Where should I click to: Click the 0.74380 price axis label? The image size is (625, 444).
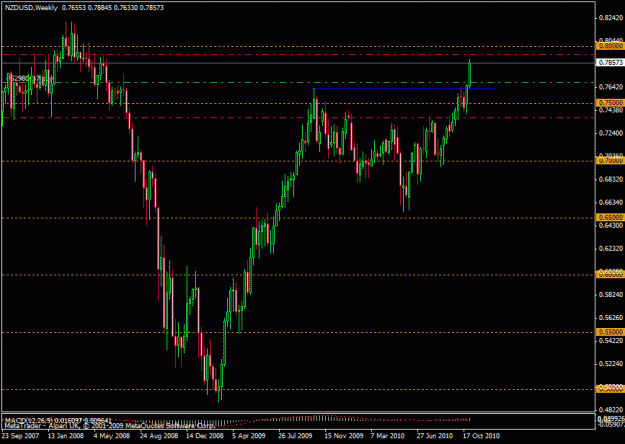point(611,110)
